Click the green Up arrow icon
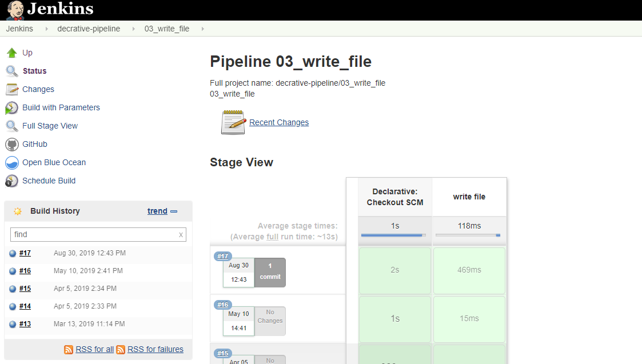 click(x=12, y=53)
